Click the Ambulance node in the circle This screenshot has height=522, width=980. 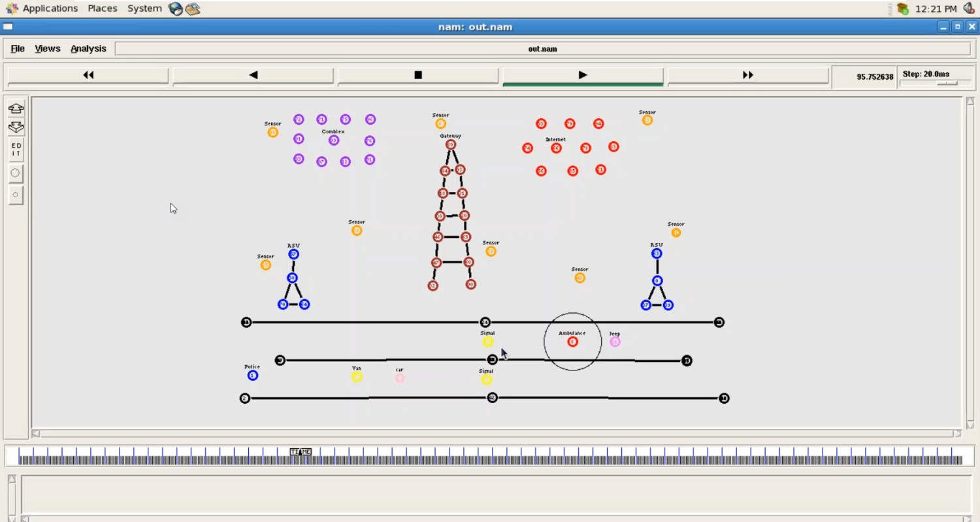coord(572,341)
